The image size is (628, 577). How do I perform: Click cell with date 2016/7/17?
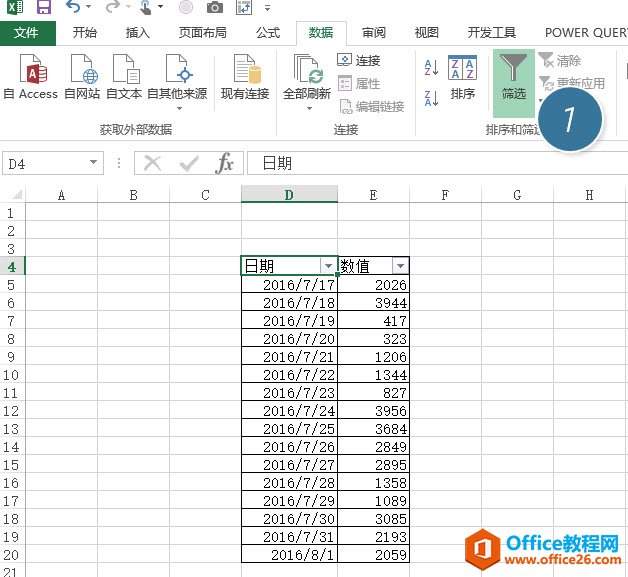[x=289, y=284]
